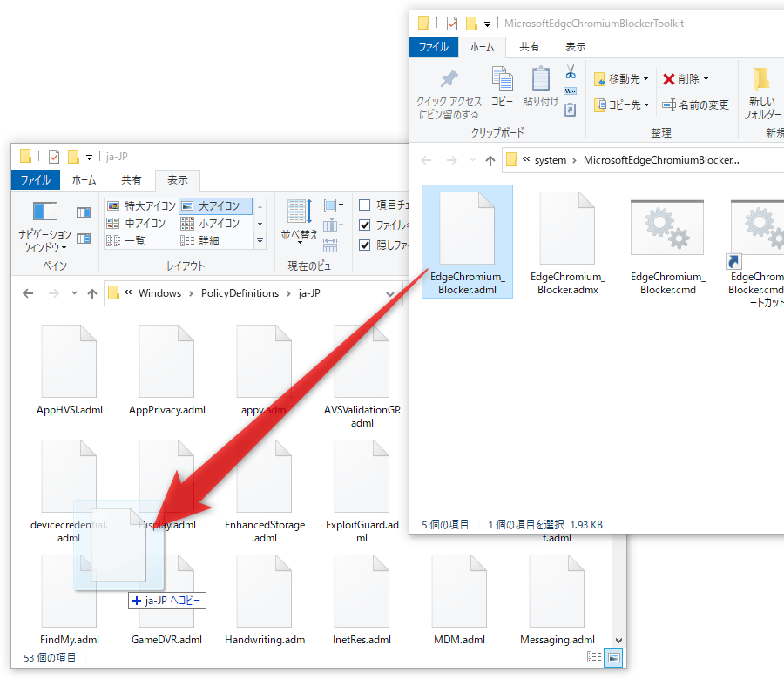Open recent locations dropdown in ja-JP window
Image resolution: width=784 pixels, height=679 pixels.
[x=74, y=293]
